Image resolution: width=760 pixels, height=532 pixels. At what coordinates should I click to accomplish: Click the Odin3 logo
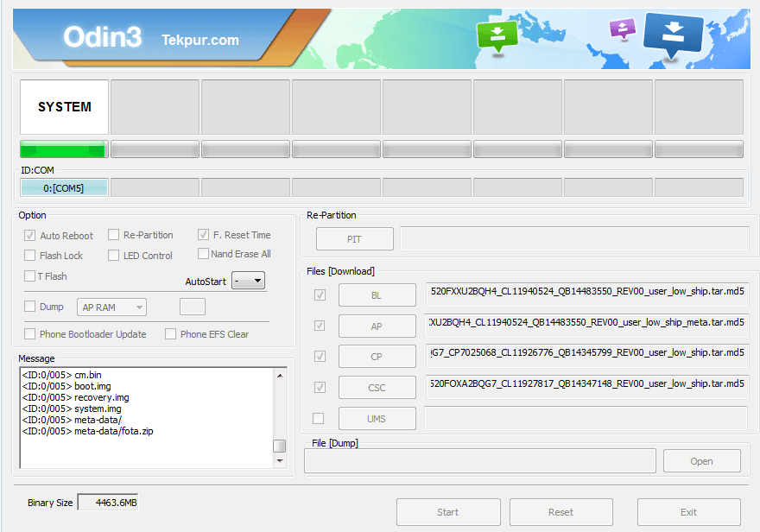(x=103, y=37)
